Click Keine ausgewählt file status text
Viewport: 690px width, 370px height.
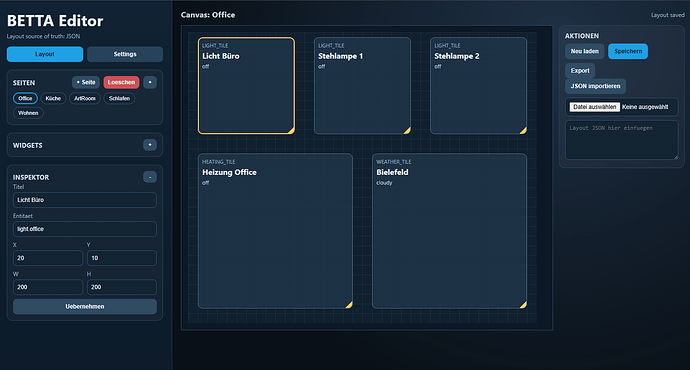click(645, 107)
